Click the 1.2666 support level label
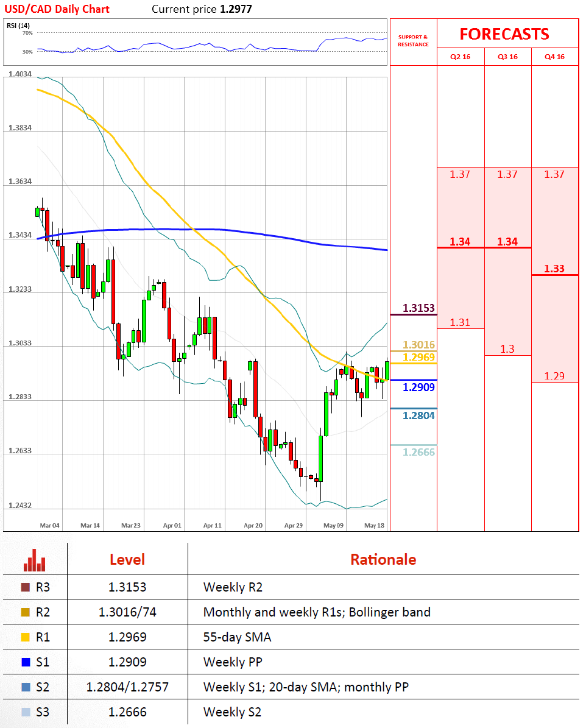This screenshot has height=728, width=586. point(418,452)
